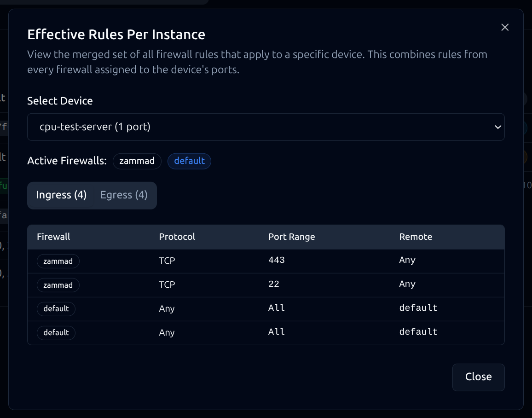This screenshot has width=532, height=418.
Task: Click the zammad badge on the port 22 rule
Action: coord(58,285)
